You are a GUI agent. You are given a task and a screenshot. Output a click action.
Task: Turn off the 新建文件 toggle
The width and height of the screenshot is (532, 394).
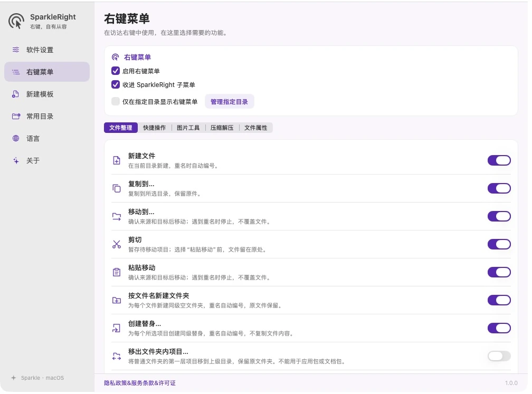[x=499, y=160]
